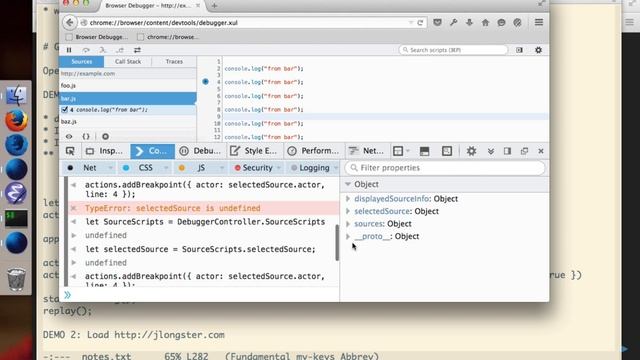The image size is (640, 360).
Task: Open downloads arrow icon
Action: (x=469, y=22)
